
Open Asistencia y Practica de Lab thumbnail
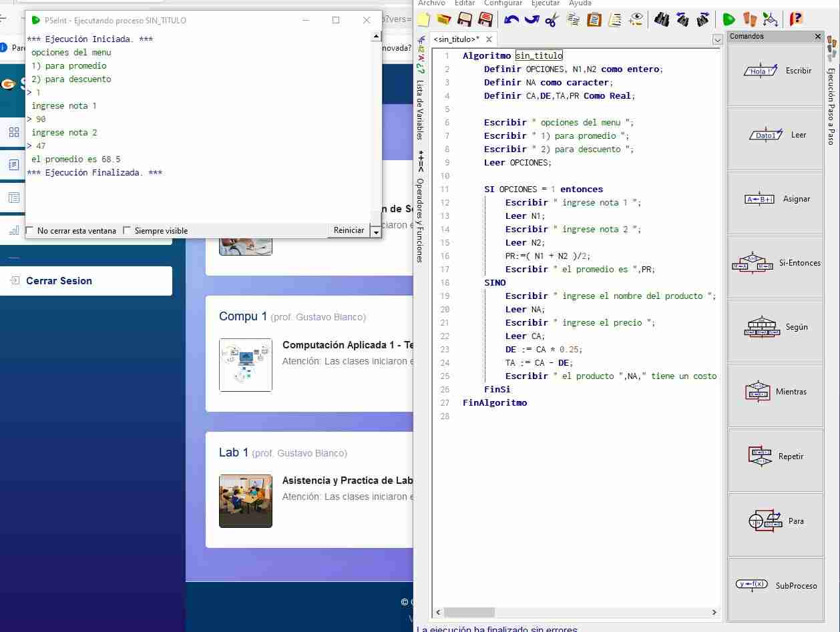[x=246, y=501]
